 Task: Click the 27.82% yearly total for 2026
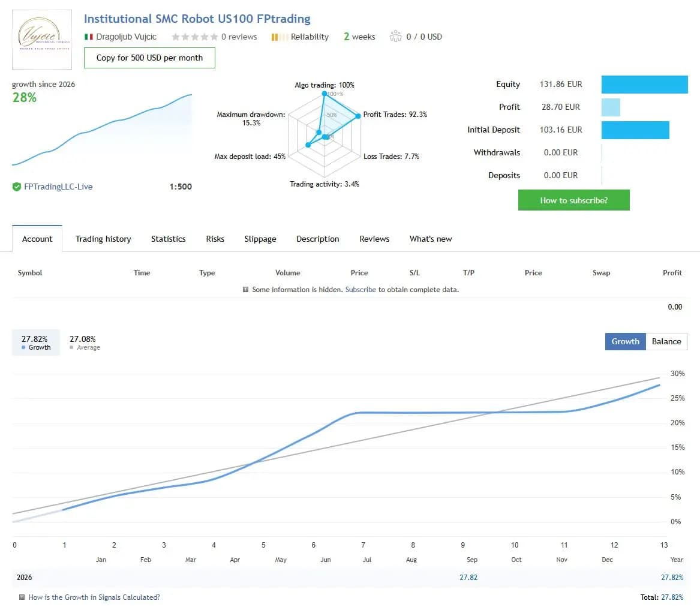click(672, 577)
